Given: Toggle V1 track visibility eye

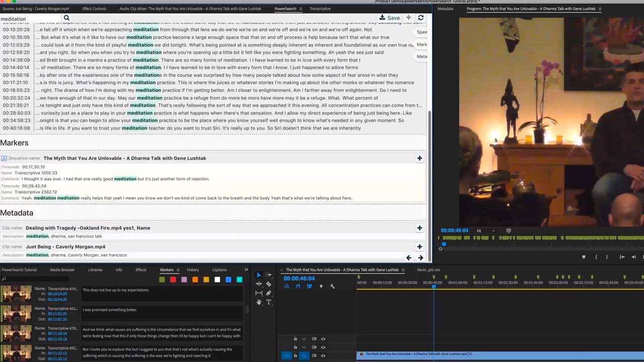Looking at the screenshot, I should (323, 356).
